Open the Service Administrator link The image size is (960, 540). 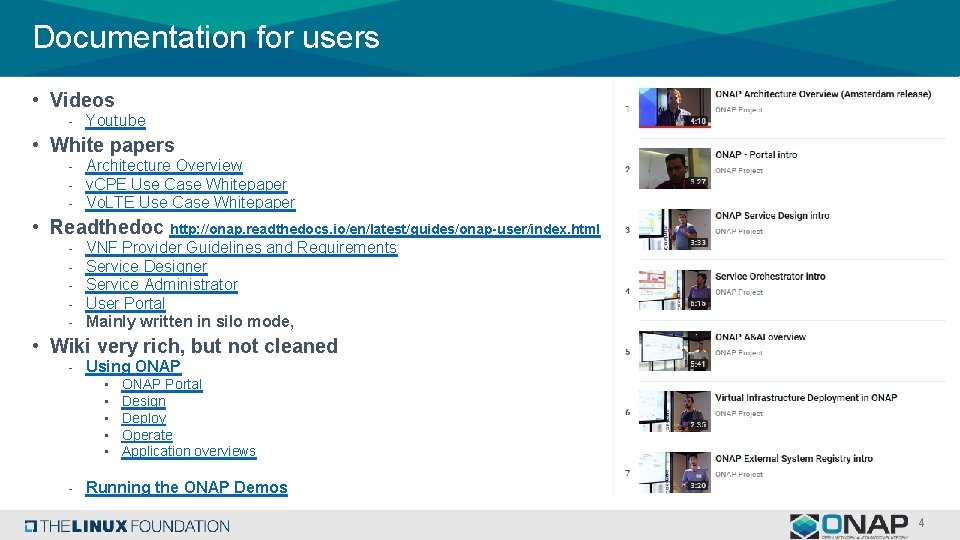pos(162,285)
